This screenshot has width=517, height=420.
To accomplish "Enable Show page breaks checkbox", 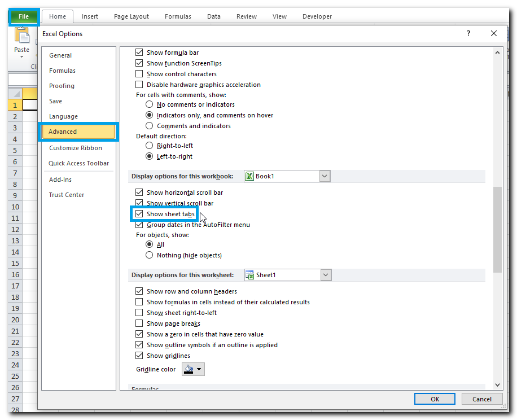I will tap(139, 323).
